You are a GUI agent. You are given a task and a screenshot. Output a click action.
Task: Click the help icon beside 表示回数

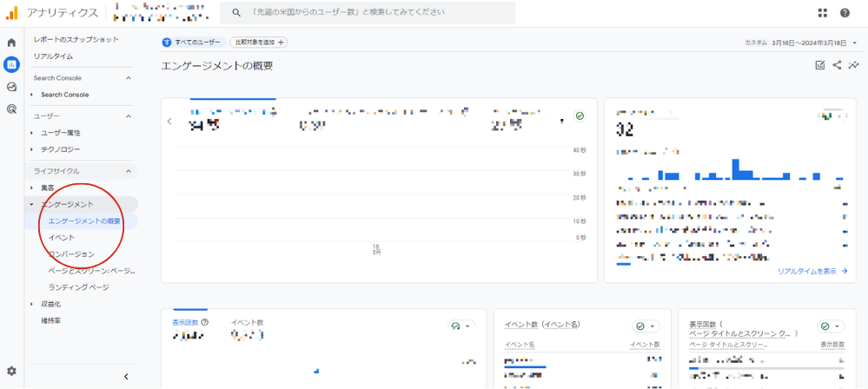coord(205,322)
